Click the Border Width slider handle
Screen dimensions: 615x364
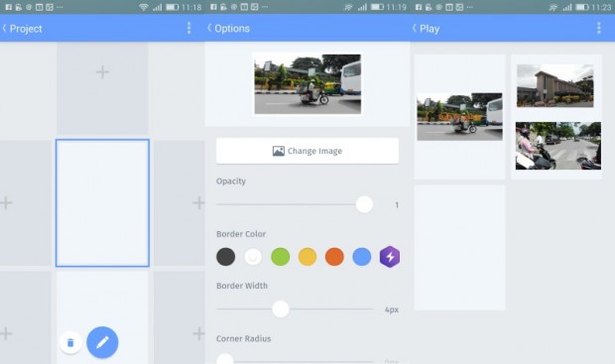click(x=281, y=309)
